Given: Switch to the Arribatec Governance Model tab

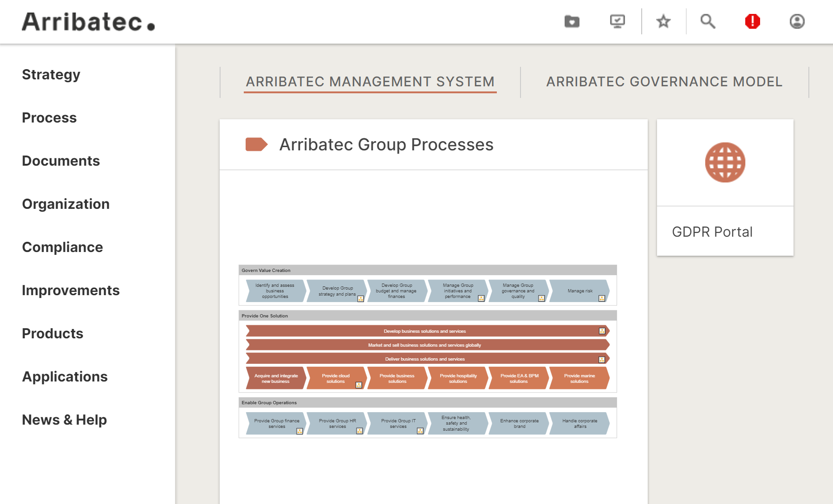Looking at the screenshot, I should pos(664,82).
